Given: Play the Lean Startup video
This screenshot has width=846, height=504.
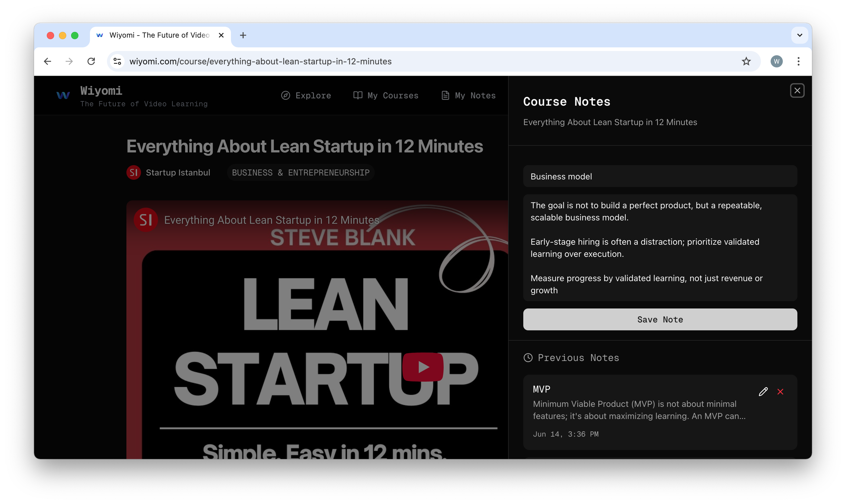Looking at the screenshot, I should pos(422,367).
